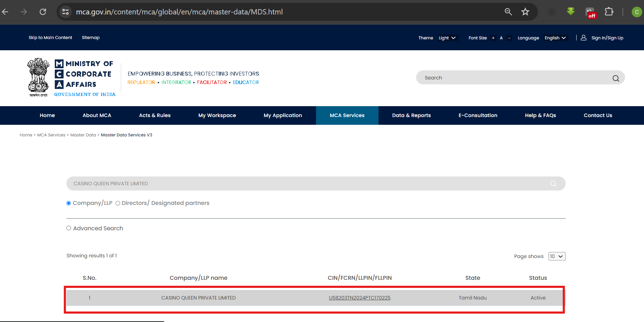644x322 pixels.
Task: Increase font size with plus button
Action: tap(493, 38)
